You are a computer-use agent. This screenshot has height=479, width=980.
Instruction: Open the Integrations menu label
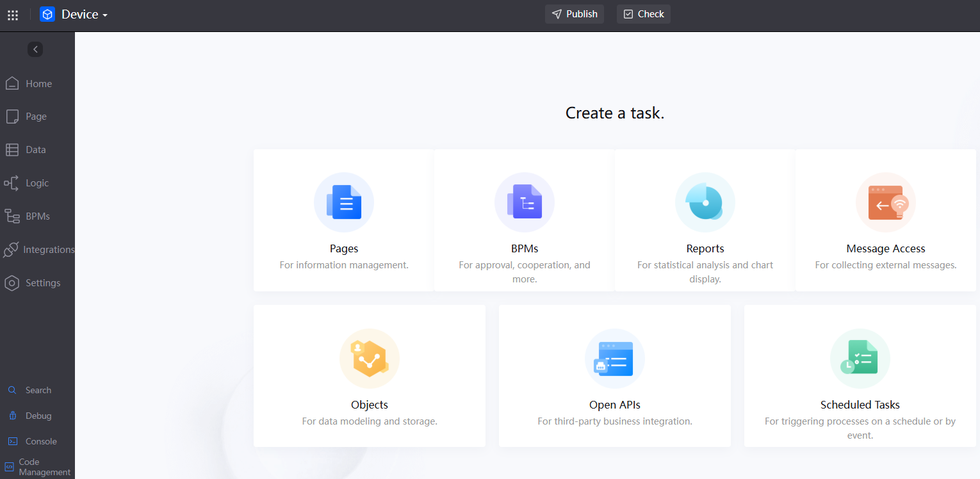49,250
